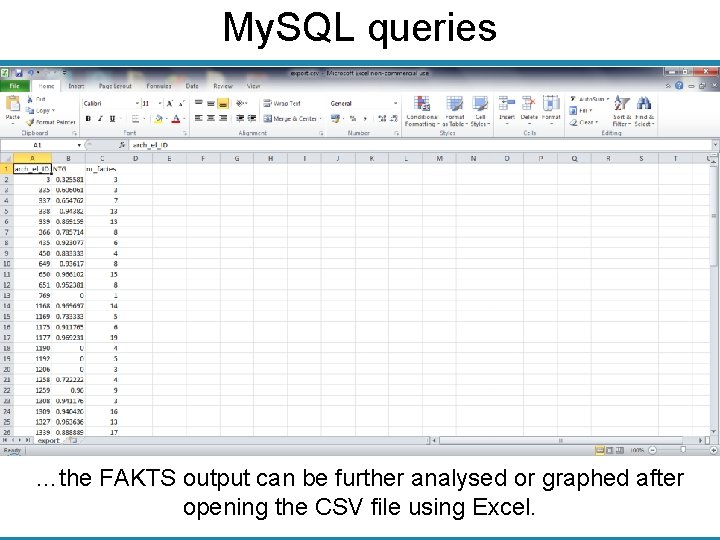Open the Fill dropdown in Editing
720x540 pixels.
click(581, 111)
